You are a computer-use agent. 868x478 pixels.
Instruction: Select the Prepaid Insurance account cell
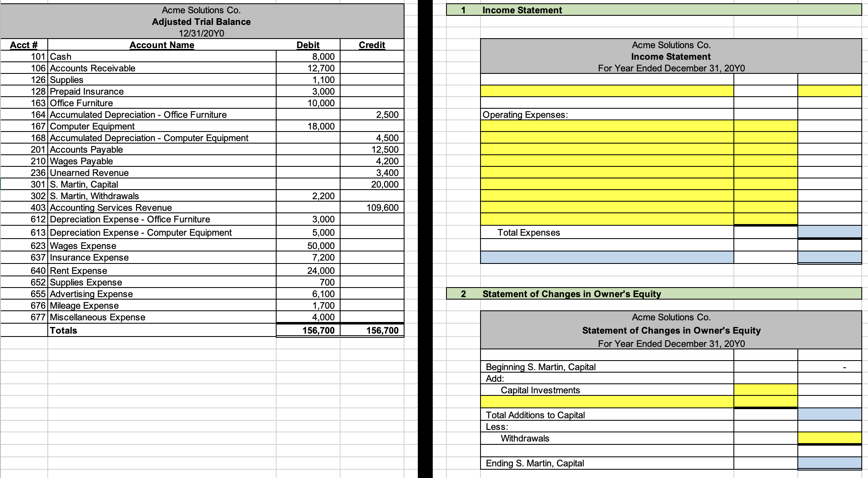click(x=162, y=91)
